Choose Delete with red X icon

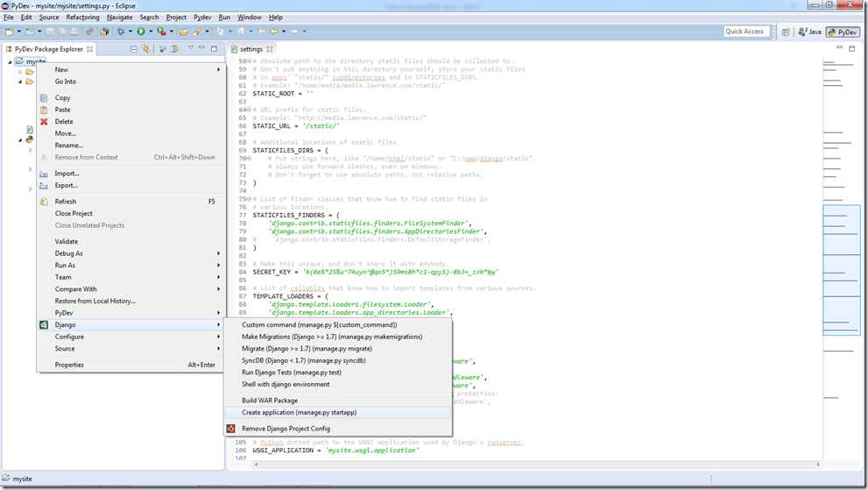131,121
